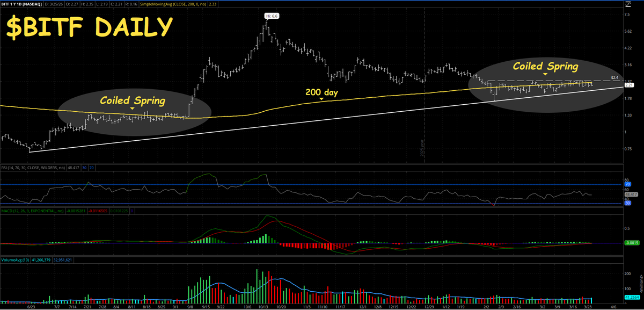The image size is (644, 310).
Task: Open the RSI (14, 70, 30, CLOSE, WILDERS, no) study label
Action: [x=33, y=168]
